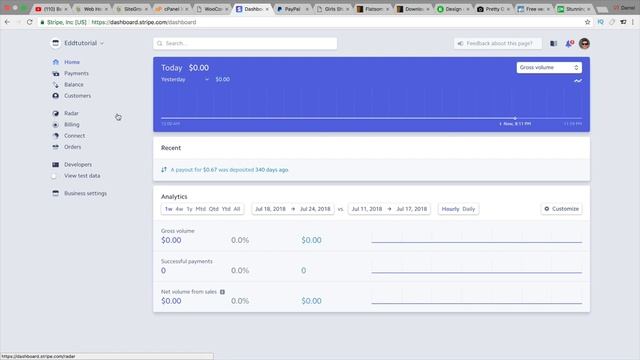The height and width of the screenshot is (360, 640).
Task: Click the IQ browser extension icon
Action: [x=600, y=22]
